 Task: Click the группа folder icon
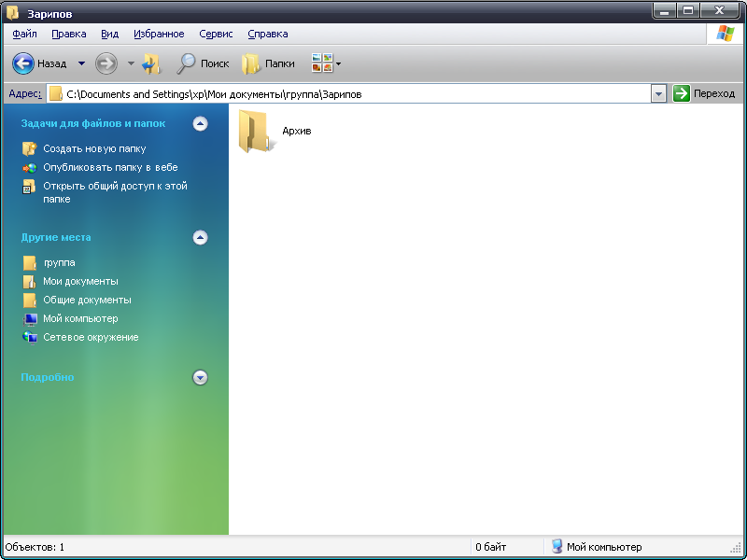pyautogui.click(x=30, y=262)
